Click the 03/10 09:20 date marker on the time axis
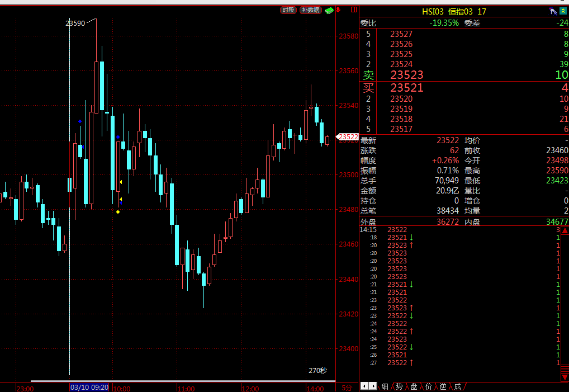The width and height of the screenshot is (569, 392). 89,388
